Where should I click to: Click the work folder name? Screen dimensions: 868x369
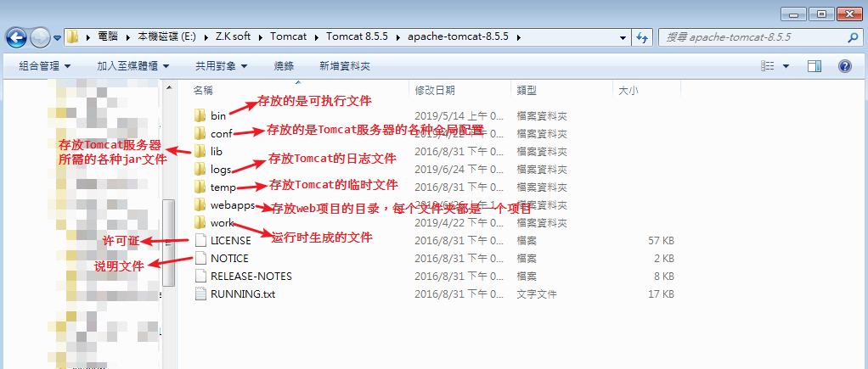coord(222,223)
